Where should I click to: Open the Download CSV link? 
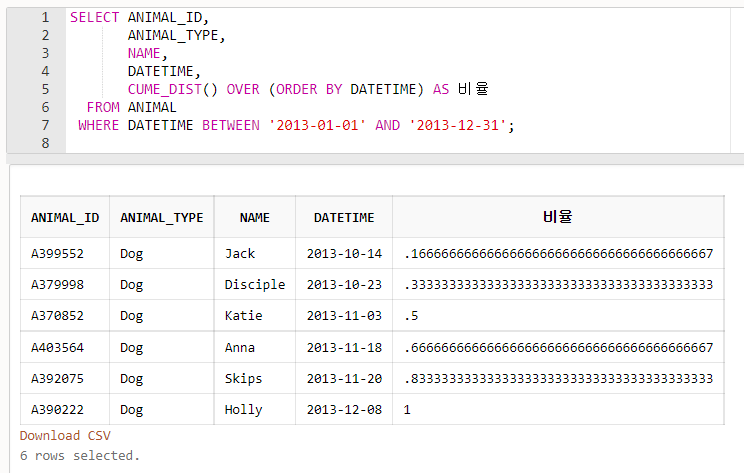(x=65, y=436)
